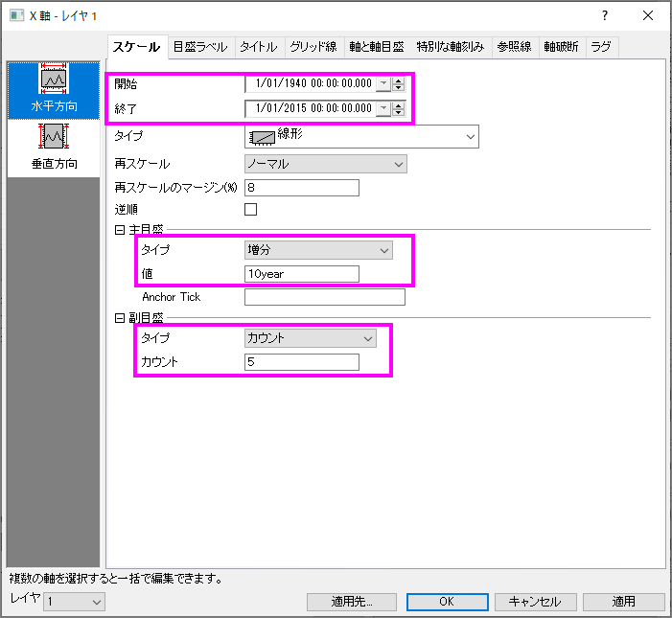
Task: Switch to the ラグ tab
Action: pyautogui.click(x=601, y=47)
